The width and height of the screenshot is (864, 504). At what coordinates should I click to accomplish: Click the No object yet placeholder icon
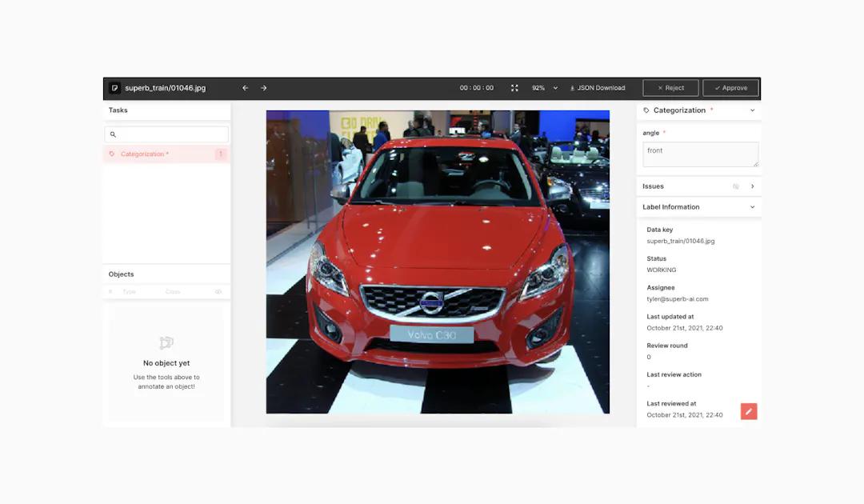click(166, 343)
